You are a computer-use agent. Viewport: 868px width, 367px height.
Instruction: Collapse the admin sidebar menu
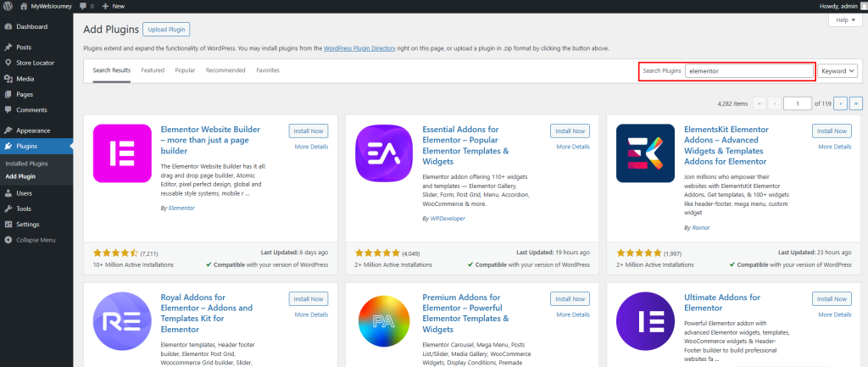point(36,240)
